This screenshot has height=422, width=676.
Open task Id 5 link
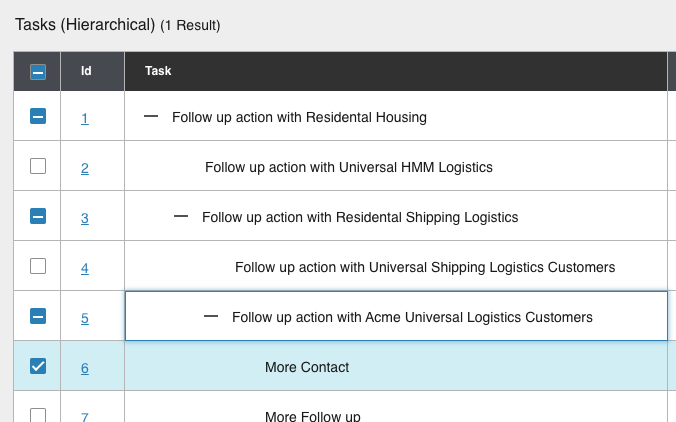click(x=85, y=318)
